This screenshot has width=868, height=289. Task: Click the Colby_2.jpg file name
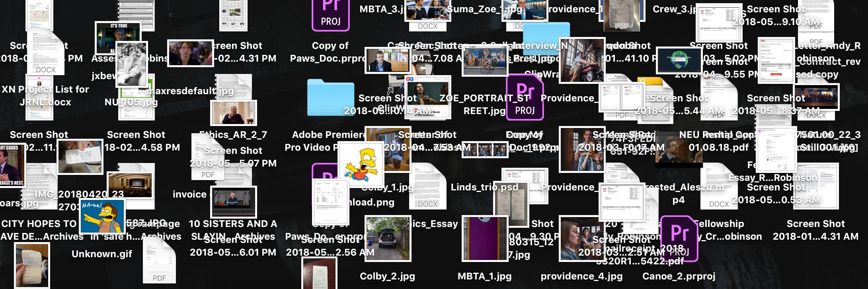(x=388, y=276)
